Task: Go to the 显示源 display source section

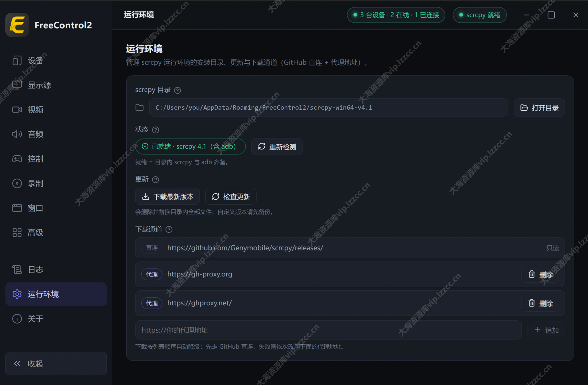Action: [56, 85]
